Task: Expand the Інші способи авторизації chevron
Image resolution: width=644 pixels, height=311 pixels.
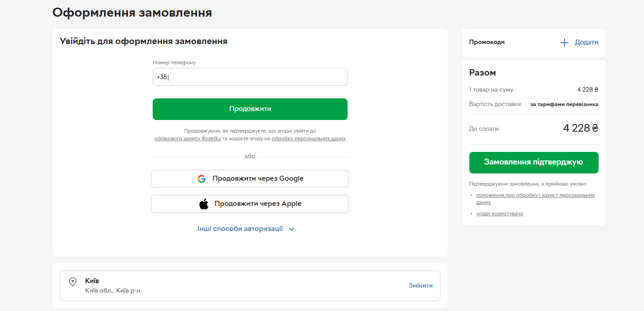Action: pyautogui.click(x=291, y=229)
